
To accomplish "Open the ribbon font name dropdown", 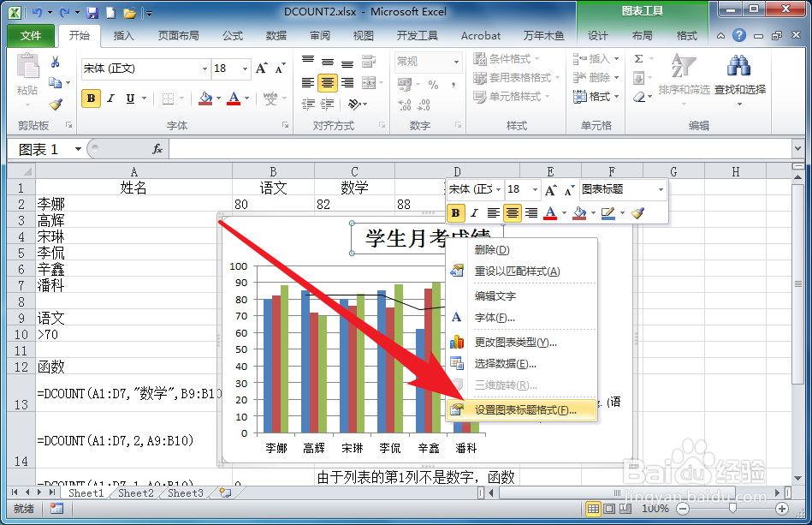I will click(x=204, y=69).
